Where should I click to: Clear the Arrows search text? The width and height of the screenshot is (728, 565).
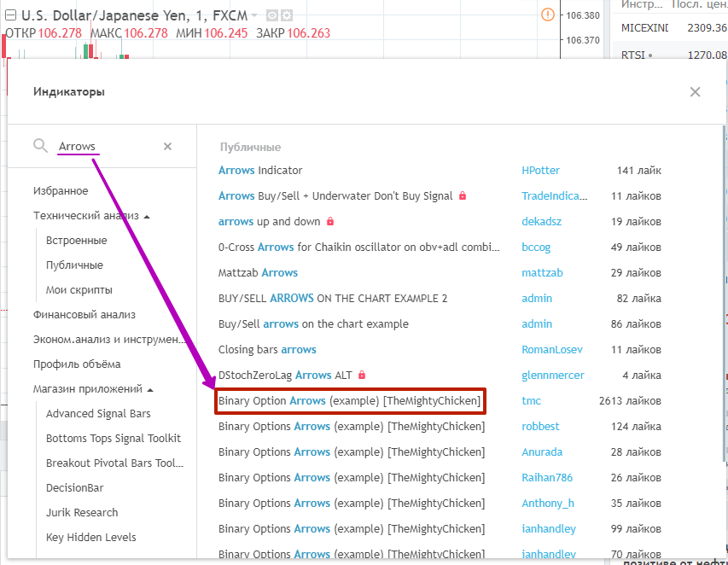(x=167, y=147)
